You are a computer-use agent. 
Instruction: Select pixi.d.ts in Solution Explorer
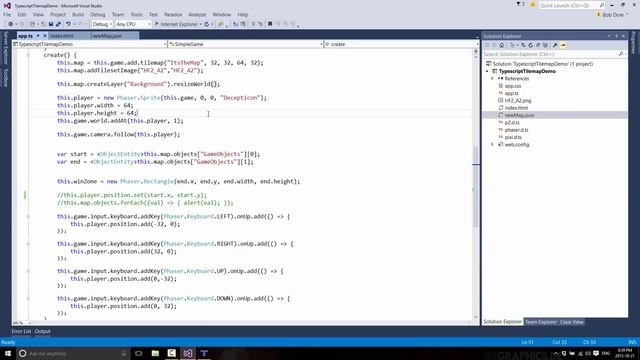click(513, 138)
